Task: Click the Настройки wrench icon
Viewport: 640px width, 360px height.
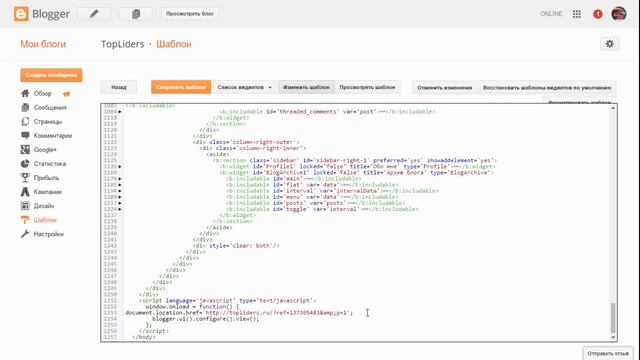Action: [25, 234]
